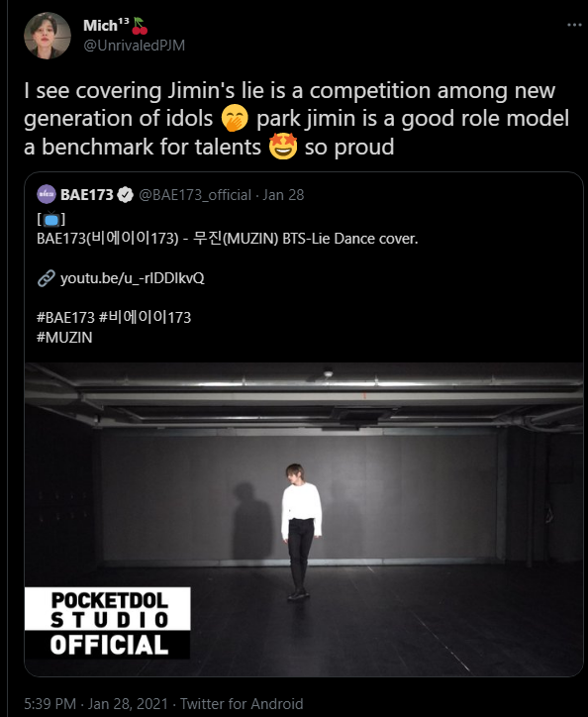Screen dimensions: 588x717
Task: Open the @UnrivaledPJM handle
Action: (x=134, y=46)
